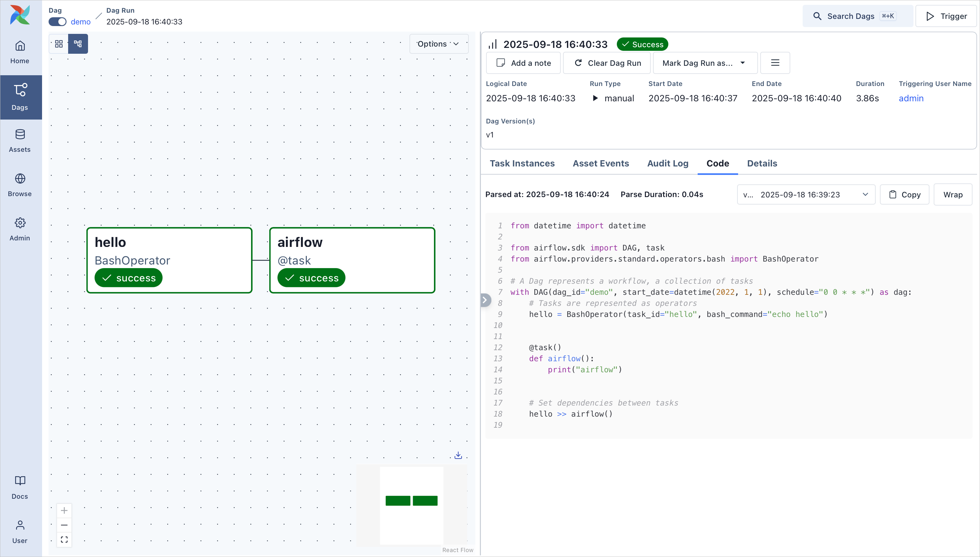Open the Admin section in the sidebar
The image size is (980, 557).
(20, 229)
